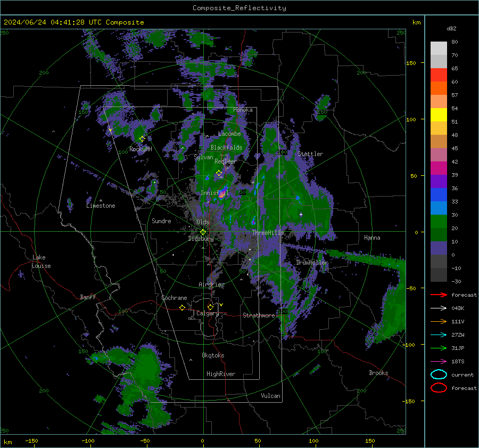Click the blue 33–36 dBZ swatch
The height and width of the screenshot is (448, 479).
[439, 194]
